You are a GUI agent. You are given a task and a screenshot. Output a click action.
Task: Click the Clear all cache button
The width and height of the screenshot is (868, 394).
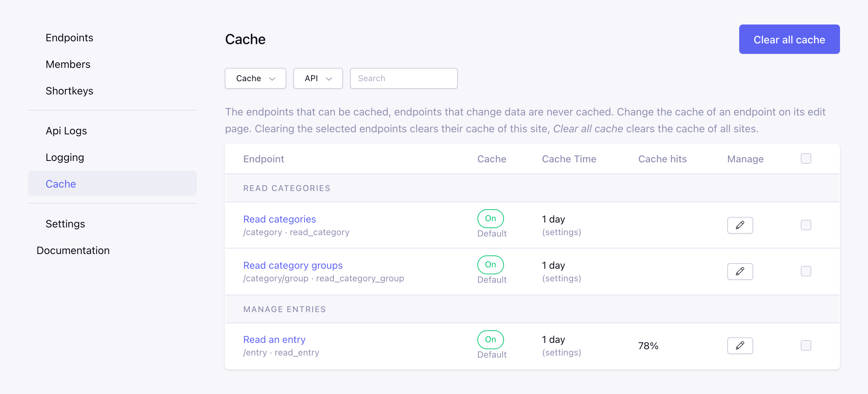click(789, 39)
